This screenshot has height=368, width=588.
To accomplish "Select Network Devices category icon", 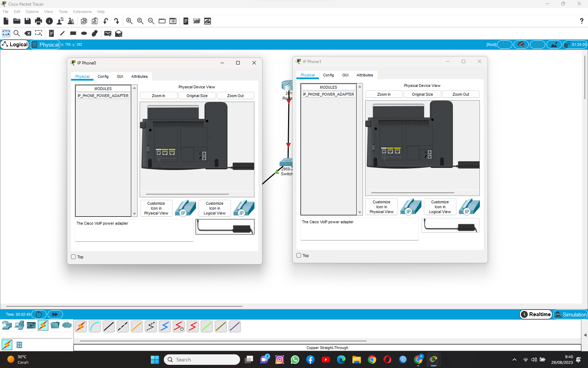I will click(x=7, y=326).
